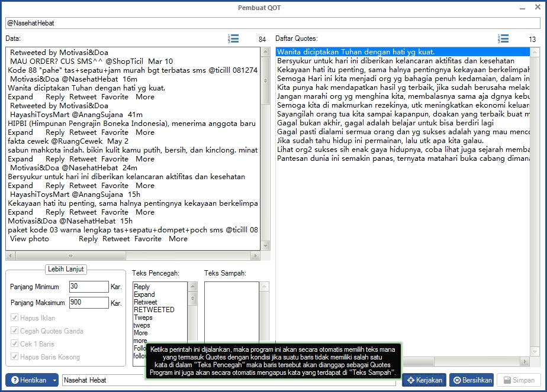The image size is (547, 392).
Task: Click the Daftar Quotes scroll-right arrow
Action: (x=525, y=362)
